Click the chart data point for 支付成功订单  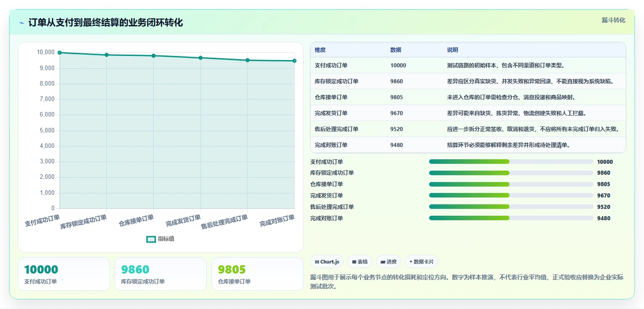pos(60,53)
